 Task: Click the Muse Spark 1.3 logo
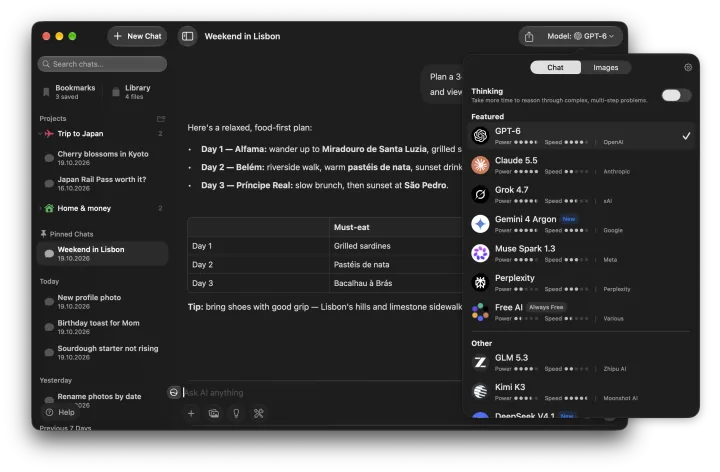(x=480, y=253)
